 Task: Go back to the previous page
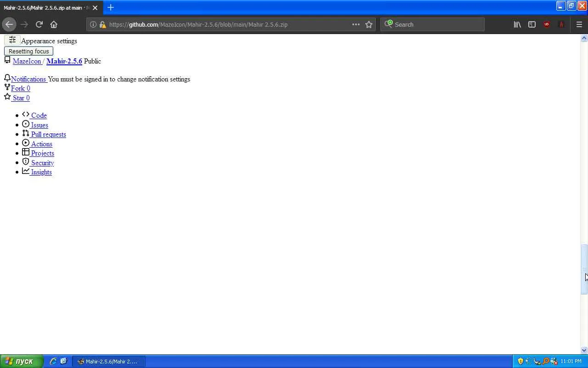click(9, 24)
